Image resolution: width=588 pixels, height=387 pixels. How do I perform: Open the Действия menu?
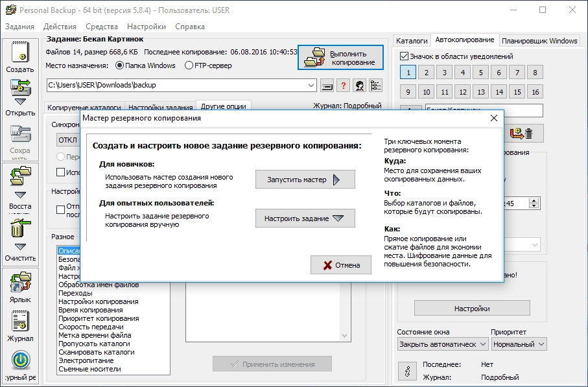[x=60, y=27]
